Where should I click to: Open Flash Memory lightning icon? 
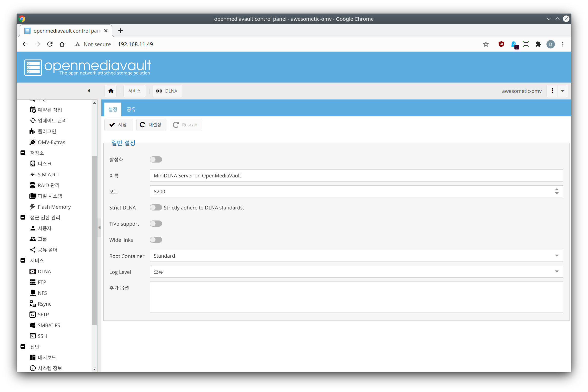click(x=33, y=207)
